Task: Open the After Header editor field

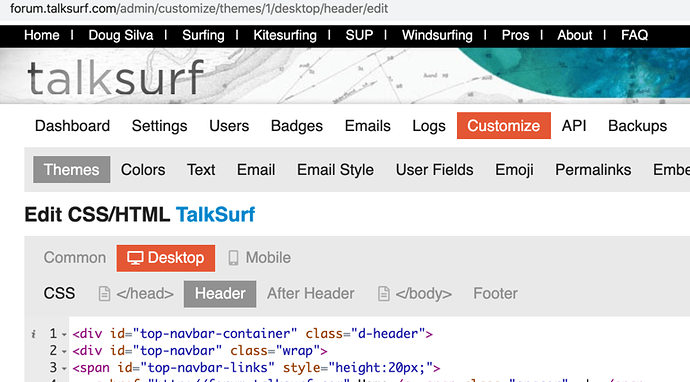Action: coord(311,294)
